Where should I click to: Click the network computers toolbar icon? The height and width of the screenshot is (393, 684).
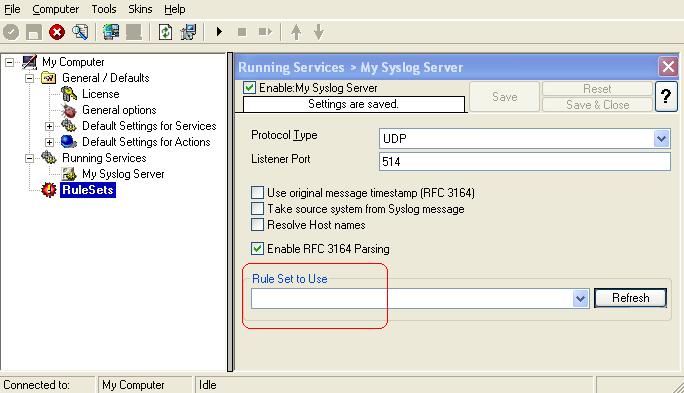(188, 32)
